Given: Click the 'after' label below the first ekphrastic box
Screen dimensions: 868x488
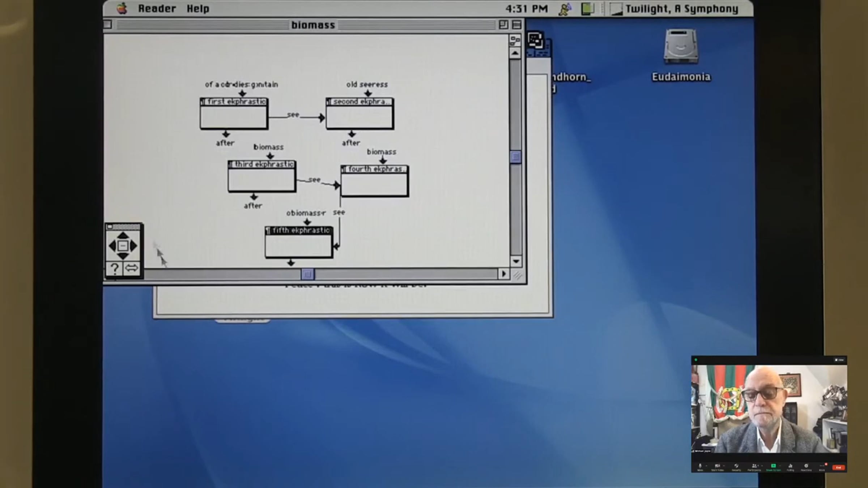Looking at the screenshot, I should [x=225, y=143].
